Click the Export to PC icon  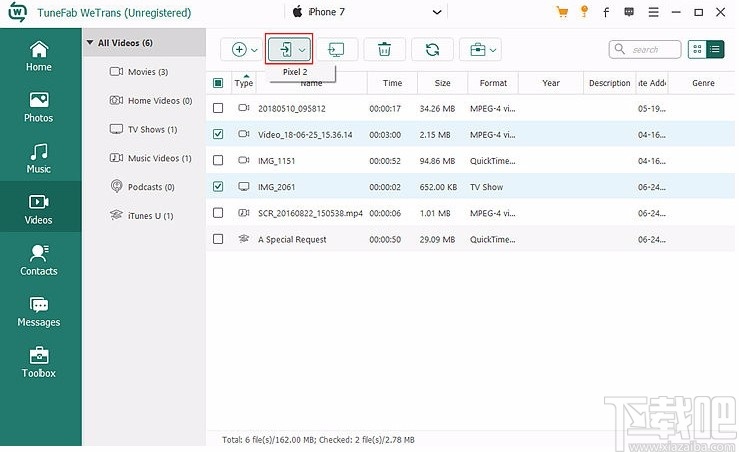point(337,49)
